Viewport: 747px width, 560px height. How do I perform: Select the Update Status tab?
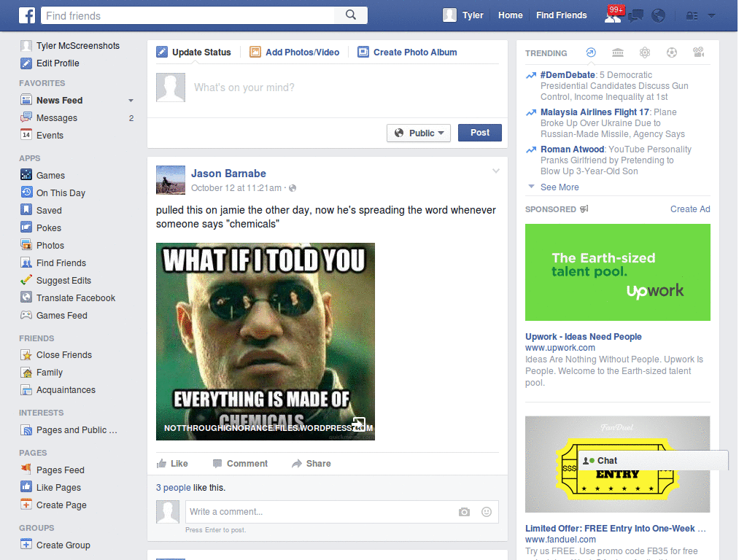[194, 52]
